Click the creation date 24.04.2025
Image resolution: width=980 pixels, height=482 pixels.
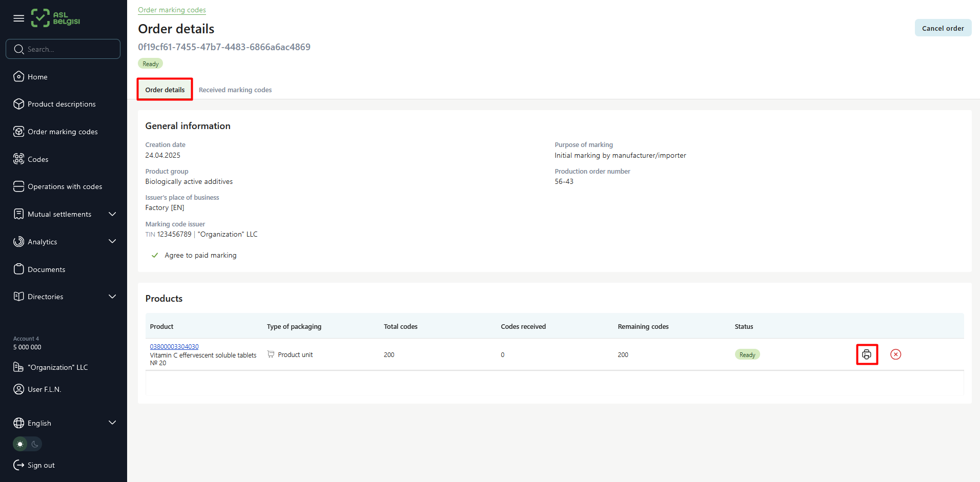[162, 155]
